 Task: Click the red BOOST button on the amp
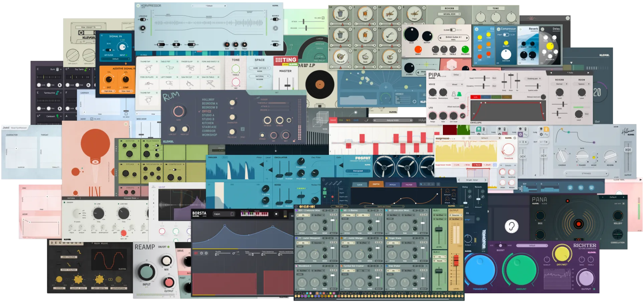tap(418, 49)
